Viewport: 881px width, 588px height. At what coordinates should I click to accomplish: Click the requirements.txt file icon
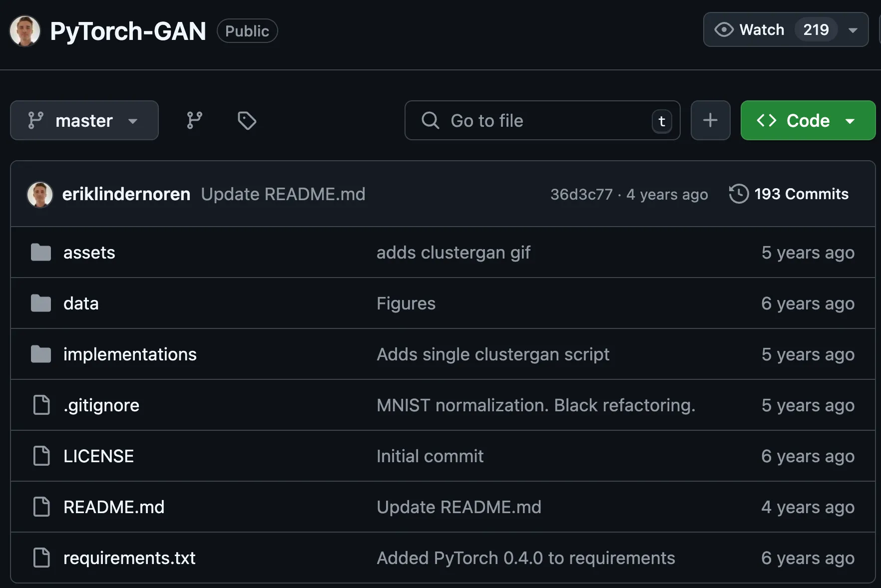coord(41,558)
